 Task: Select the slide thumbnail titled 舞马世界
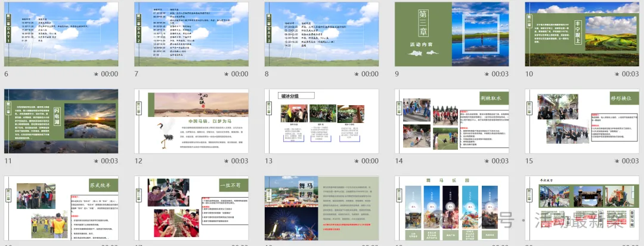point(321,208)
